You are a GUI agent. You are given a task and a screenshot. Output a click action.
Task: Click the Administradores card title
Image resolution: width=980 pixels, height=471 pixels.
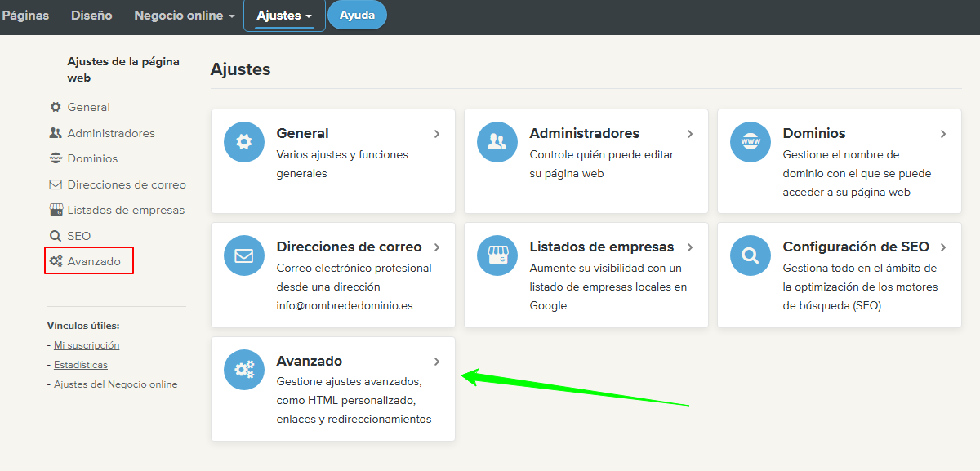585,133
